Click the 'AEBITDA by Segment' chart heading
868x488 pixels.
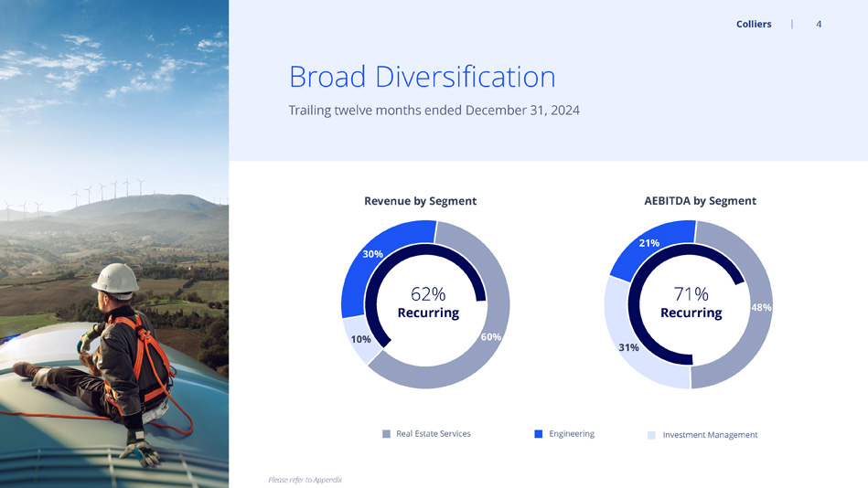point(700,201)
